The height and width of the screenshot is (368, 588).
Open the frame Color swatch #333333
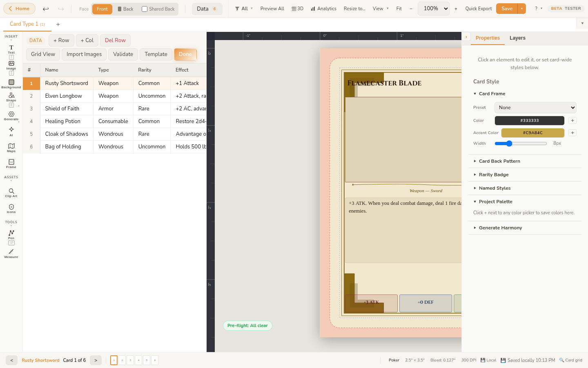click(x=529, y=121)
